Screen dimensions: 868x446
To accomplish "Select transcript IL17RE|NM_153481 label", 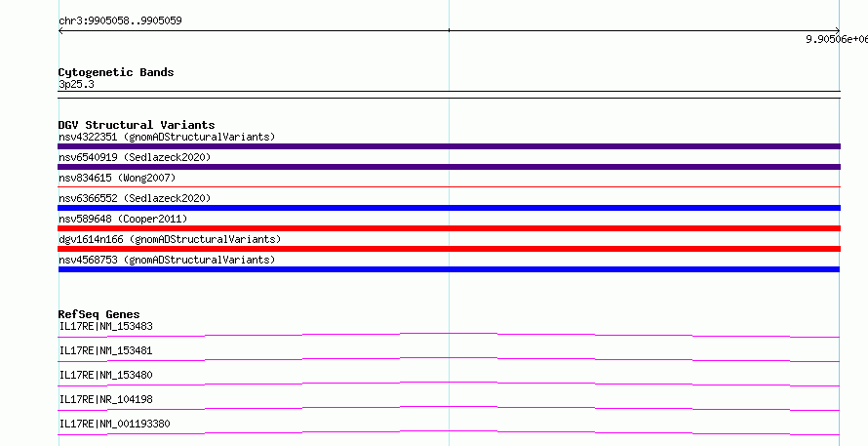I will [105, 350].
